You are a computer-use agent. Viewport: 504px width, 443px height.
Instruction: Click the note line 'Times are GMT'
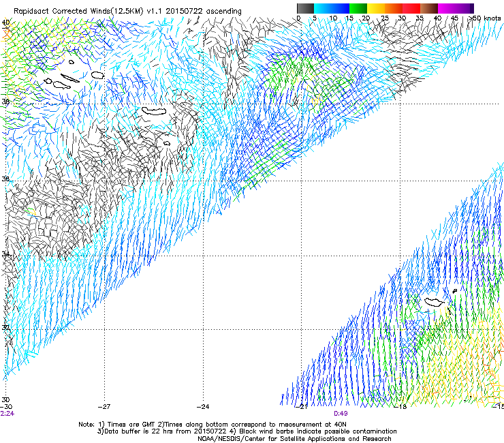(x=127, y=425)
